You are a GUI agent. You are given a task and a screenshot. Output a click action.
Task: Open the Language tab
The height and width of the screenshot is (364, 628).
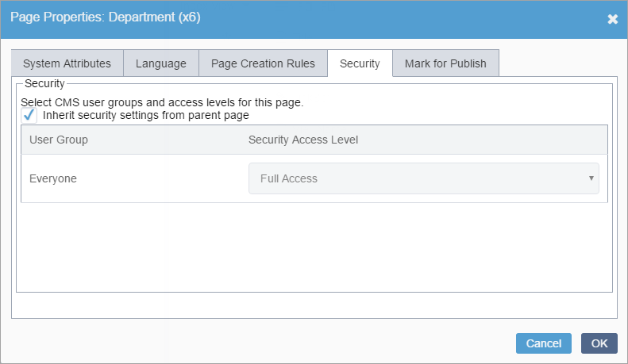161,63
